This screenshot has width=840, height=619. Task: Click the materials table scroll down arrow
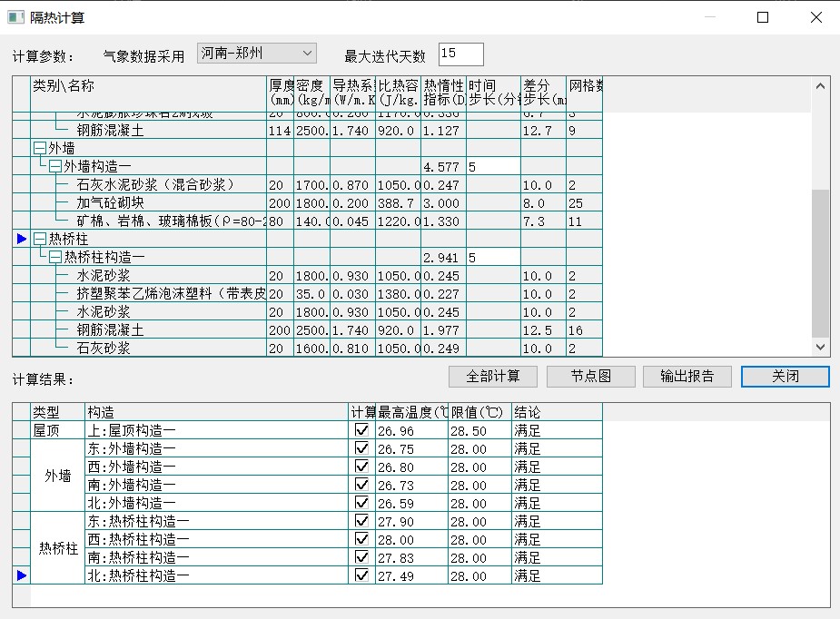tap(820, 347)
